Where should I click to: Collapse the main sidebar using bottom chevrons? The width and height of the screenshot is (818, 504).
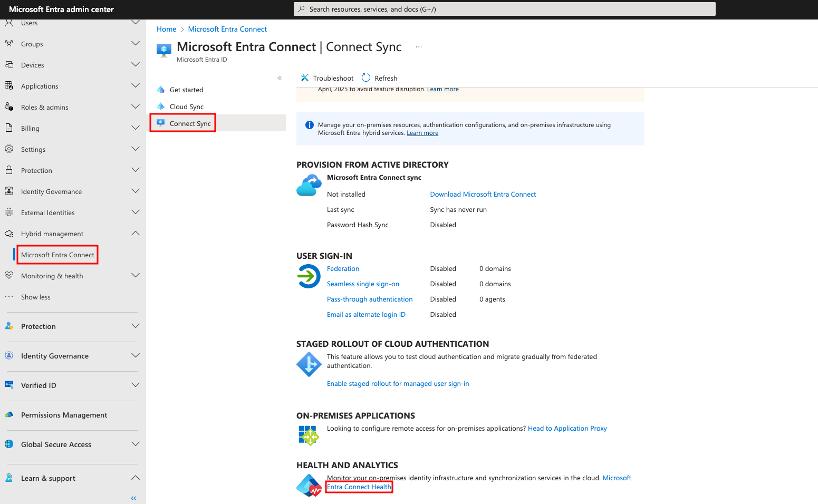133,498
